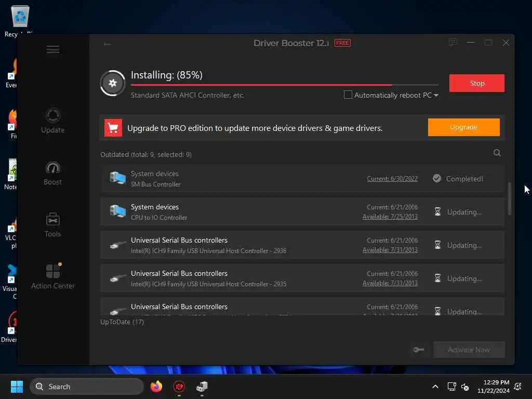This screenshot has height=399, width=532.
Task: Click Available: 7/25/2013 link for CPU to IO Controller
Action: pyautogui.click(x=390, y=217)
